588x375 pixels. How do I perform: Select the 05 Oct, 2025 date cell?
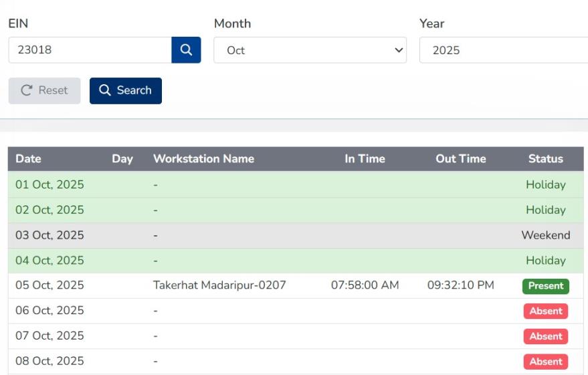(x=50, y=285)
